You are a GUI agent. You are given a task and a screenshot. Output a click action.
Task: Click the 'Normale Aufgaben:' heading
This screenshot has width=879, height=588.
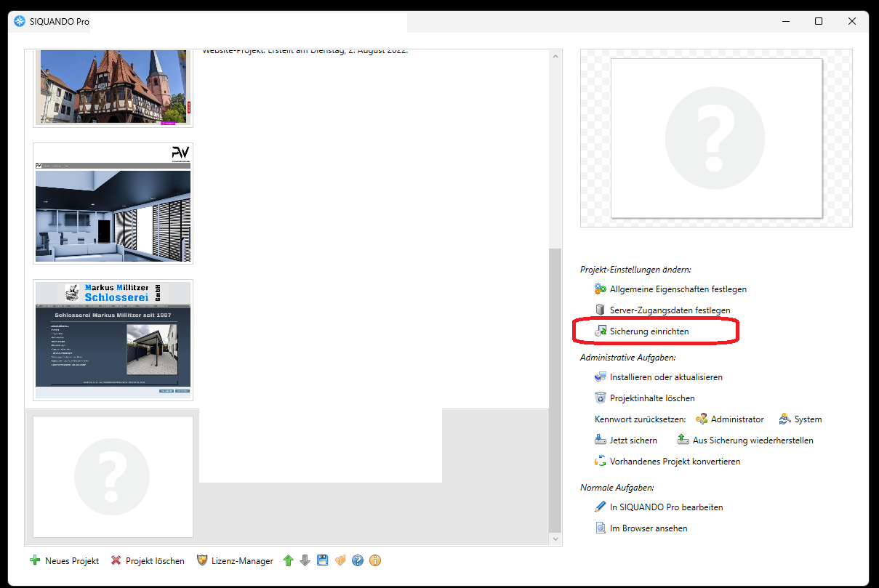[x=617, y=488]
